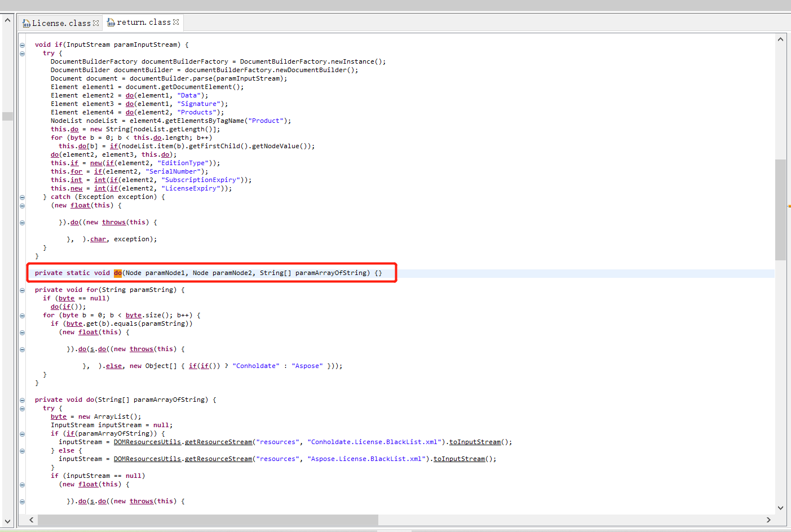Fold the catch (Exception exception) block

[22, 197]
